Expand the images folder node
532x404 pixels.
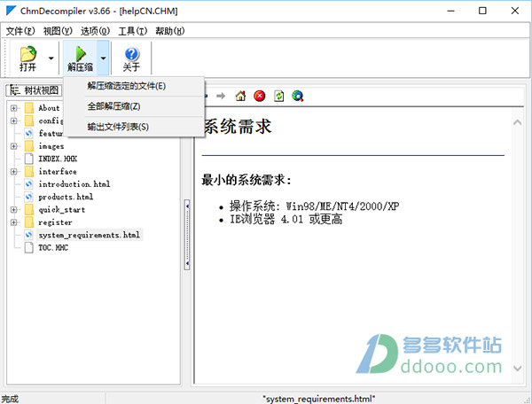pyautogui.click(x=13, y=146)
